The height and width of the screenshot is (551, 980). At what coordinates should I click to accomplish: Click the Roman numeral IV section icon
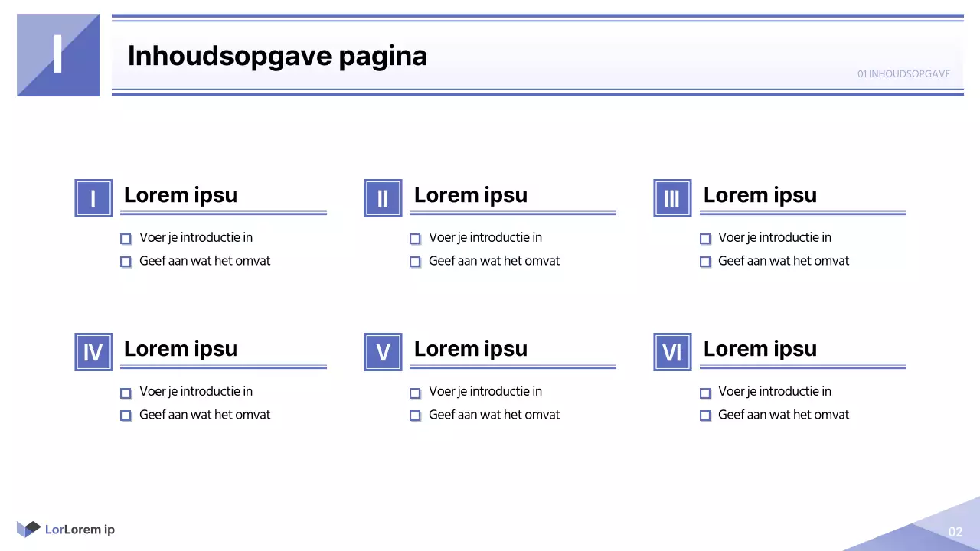pyautogui.click(x=93, y=352)
